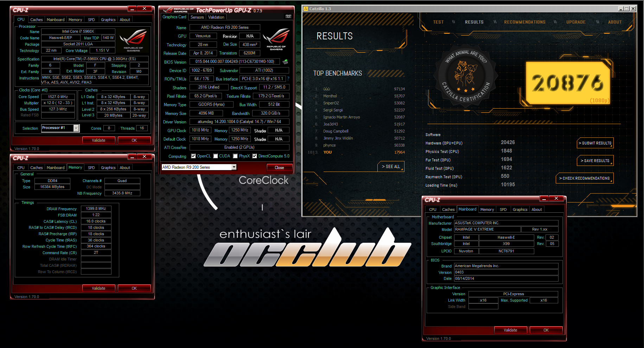Switch to the Validation tab in GPU-Z
This screenshot has height=348, width=644.
pyautogui.click(x=216, y=17)
